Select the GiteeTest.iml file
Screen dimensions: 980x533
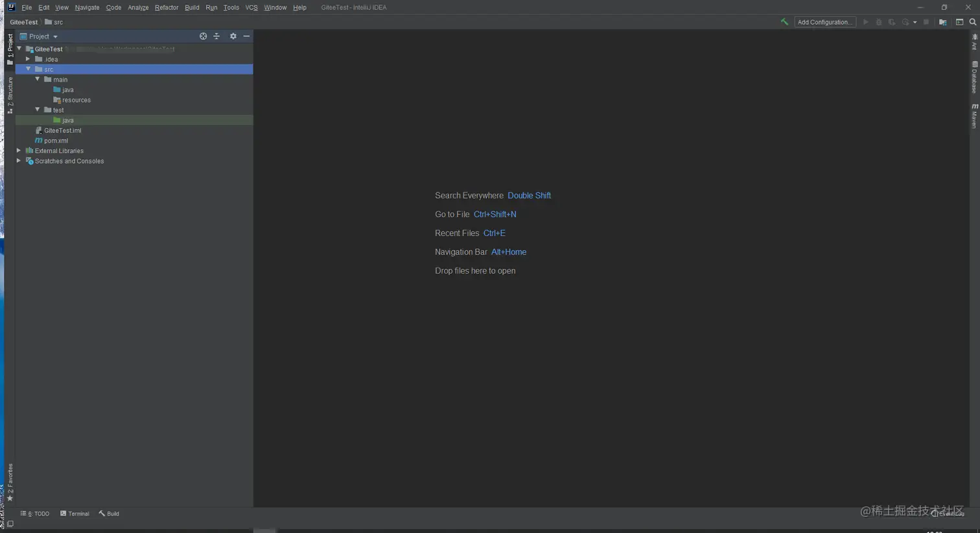[x=58, y=130]
